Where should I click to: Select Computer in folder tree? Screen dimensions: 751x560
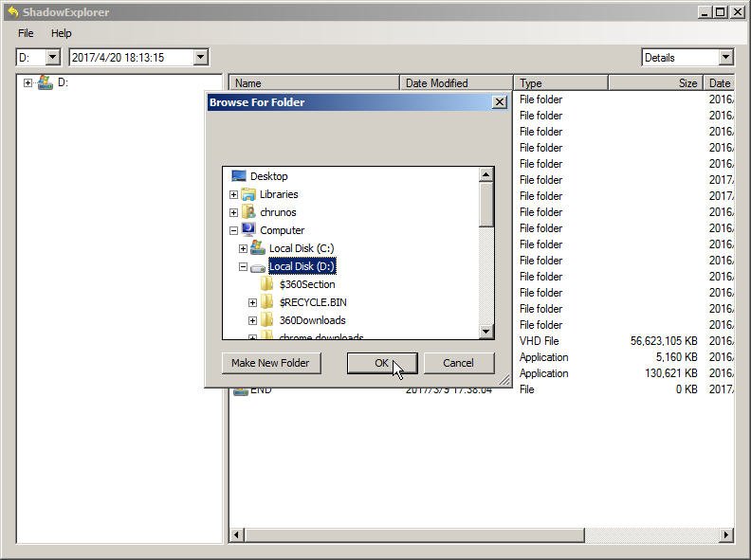[x=283, y=230]
